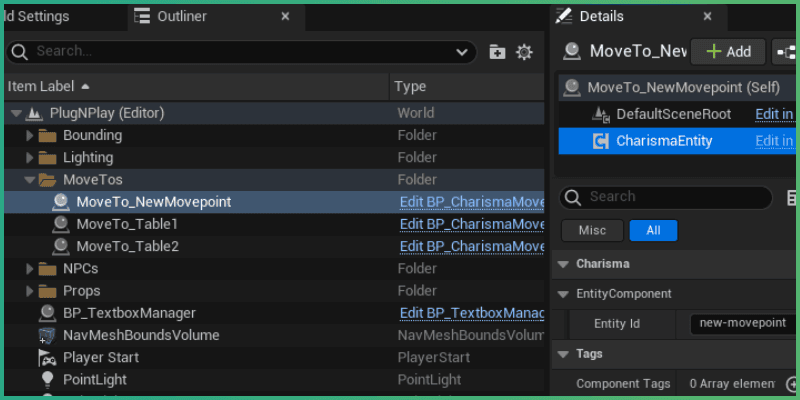The image size is (800, 400).
Task: Click the blueprint hierarchy button next to Add
Action: pyautogui.click(x=784, y=52)
